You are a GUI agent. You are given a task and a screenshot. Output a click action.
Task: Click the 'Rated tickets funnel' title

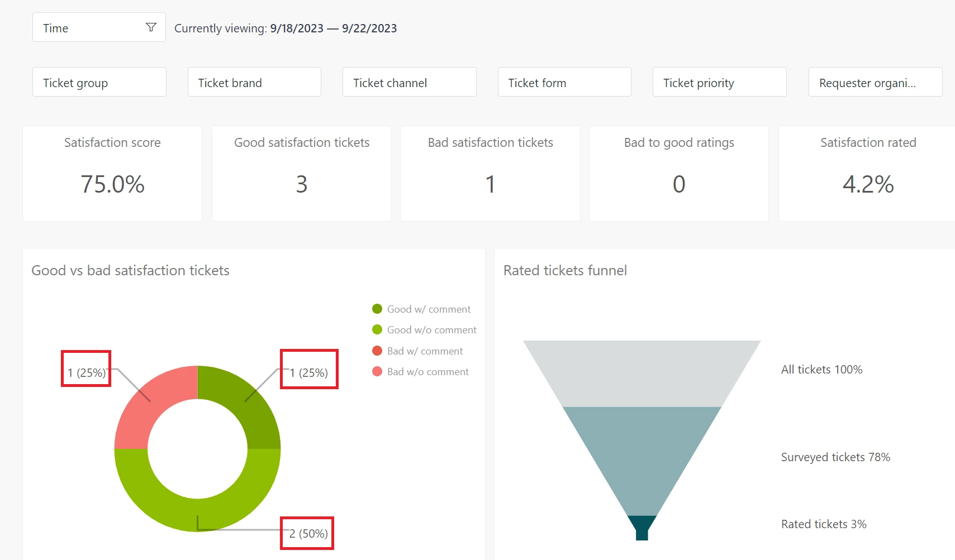565,270
